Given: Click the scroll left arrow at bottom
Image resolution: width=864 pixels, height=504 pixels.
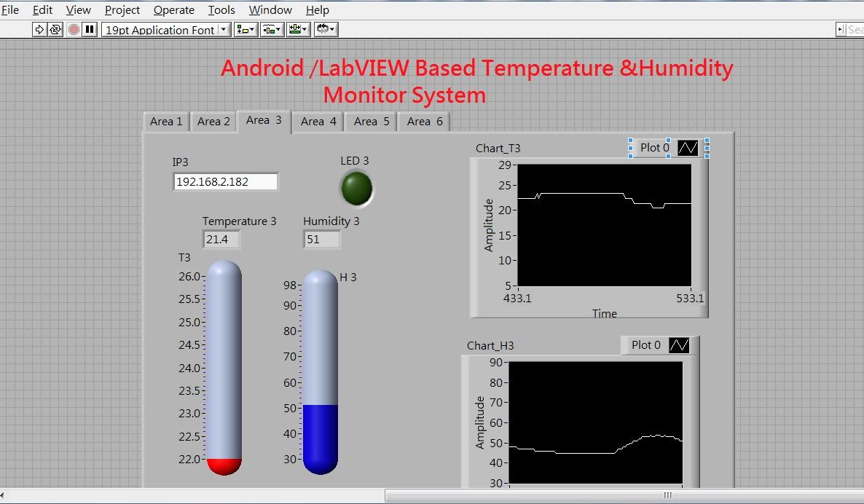Looking at the screenshot, I should point(3,496).
